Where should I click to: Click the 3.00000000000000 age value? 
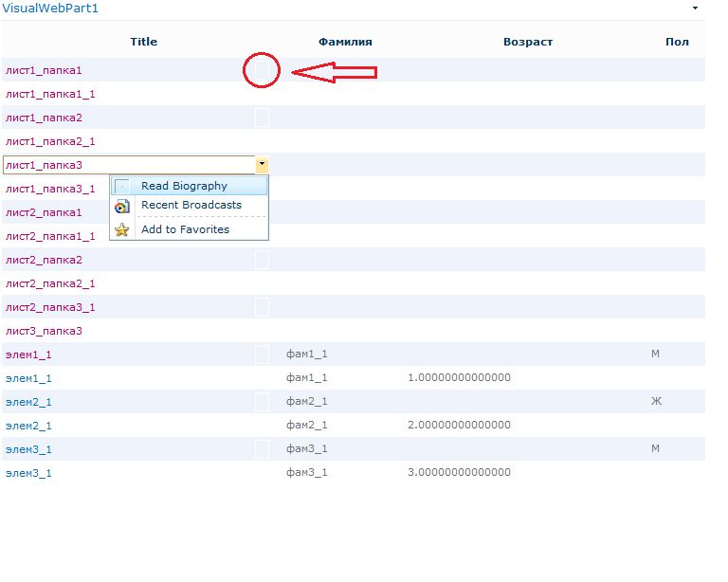coord(459,472)
